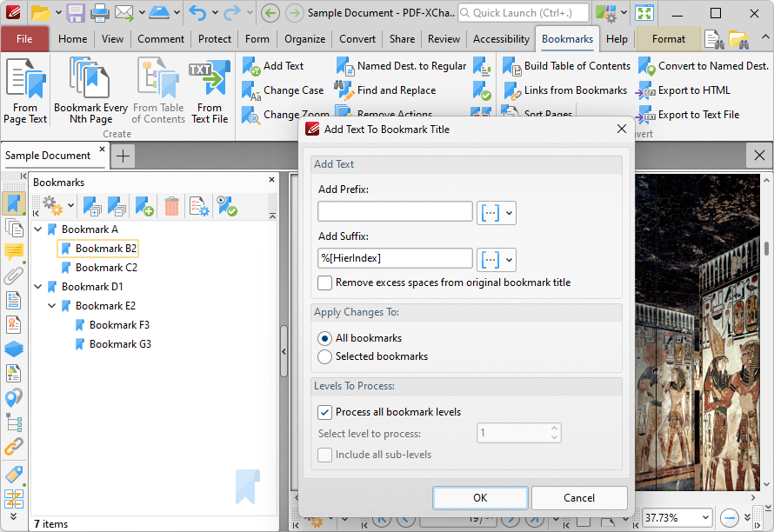Print the document using printer icon
Viewport: 774px width, 532px height.
click(100, 13)
